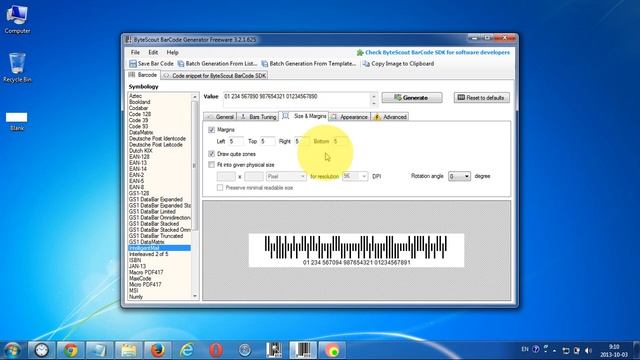Open Code snippet for ByteScout BarCode SDK tab

(x=215, y=76)
